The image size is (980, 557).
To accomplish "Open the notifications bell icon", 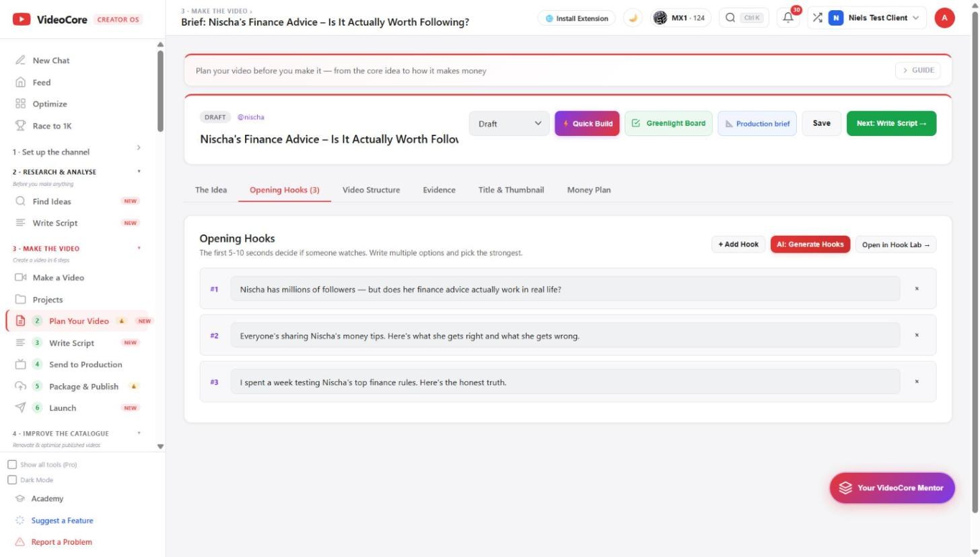I will [x=788, y=18].
